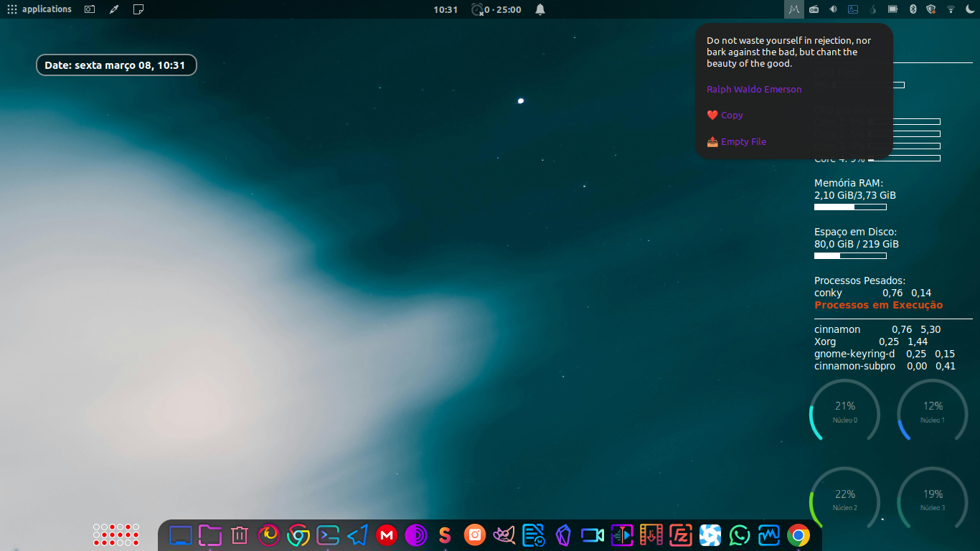The height and width of the screenshot is (551, 980).
Task: Open the video camera app in dock
Action: click(x=593, y=535)
